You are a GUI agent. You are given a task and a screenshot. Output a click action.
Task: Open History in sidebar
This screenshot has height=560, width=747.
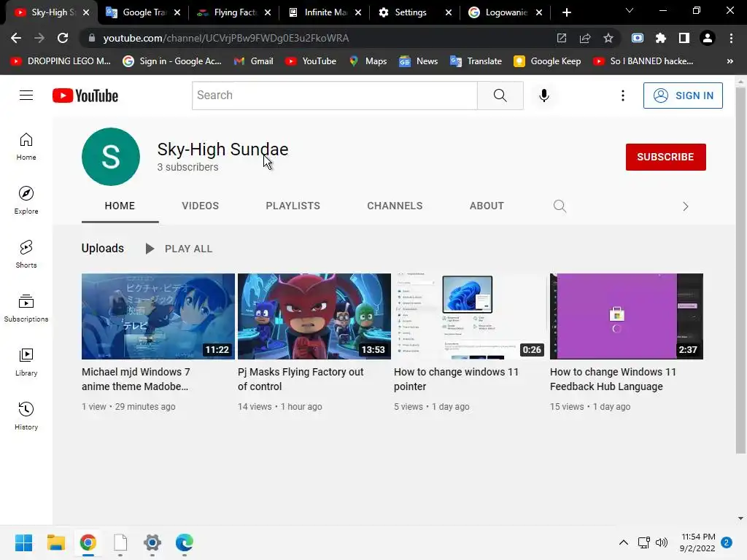(x=26, y=416)
